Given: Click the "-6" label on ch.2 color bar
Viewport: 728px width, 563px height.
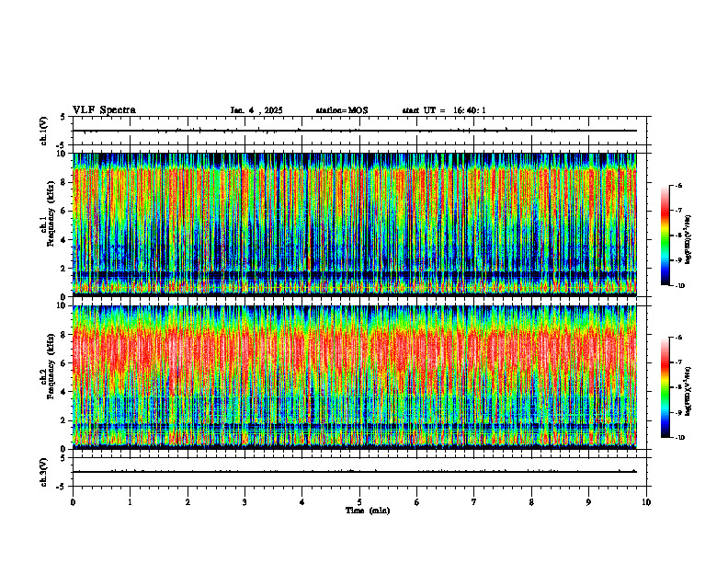Looking at the screenshot, I should click(678, 338).
